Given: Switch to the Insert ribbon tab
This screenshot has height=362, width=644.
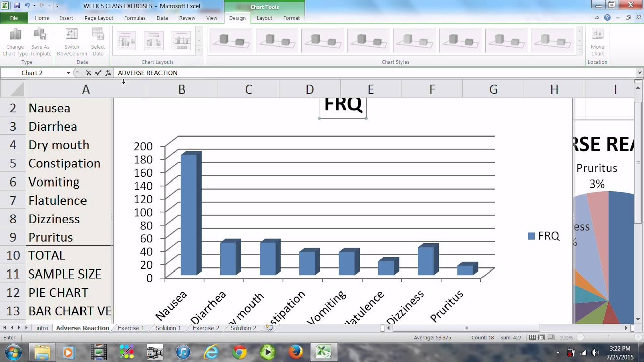Looking at the screenshot, I should tap(66, 18).
